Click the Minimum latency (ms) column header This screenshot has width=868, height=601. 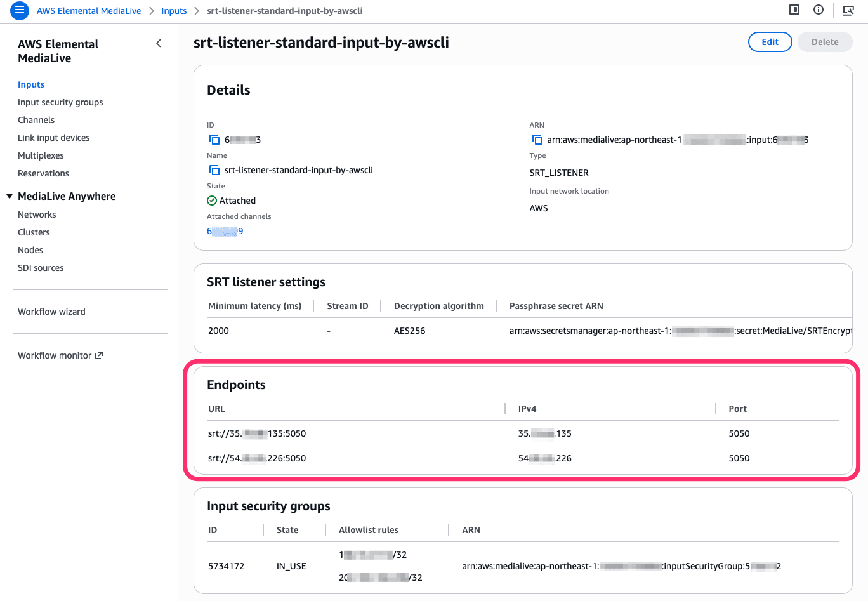tap(254, 306)
